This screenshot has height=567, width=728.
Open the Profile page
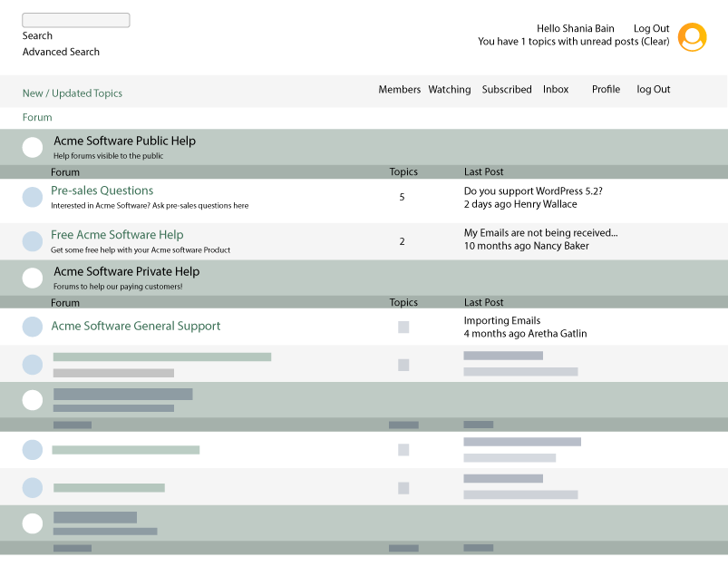pyautogui.click(x=606, y=89)
